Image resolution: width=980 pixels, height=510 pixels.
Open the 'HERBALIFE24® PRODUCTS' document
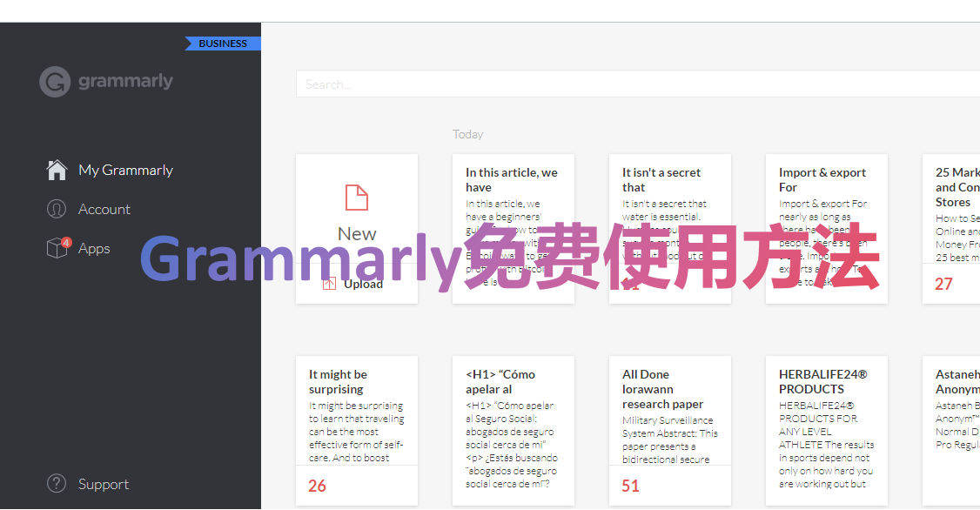click(x=826, y=431)
